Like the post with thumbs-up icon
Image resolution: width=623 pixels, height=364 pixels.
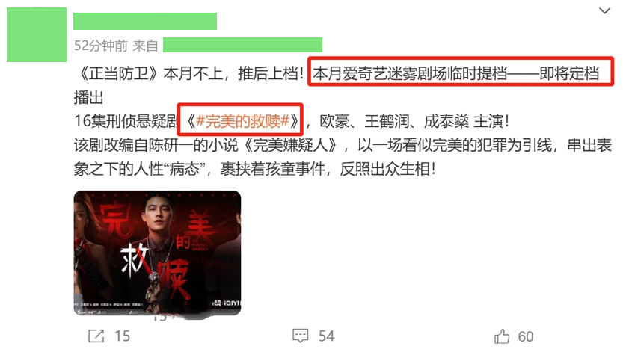(502, 336)
